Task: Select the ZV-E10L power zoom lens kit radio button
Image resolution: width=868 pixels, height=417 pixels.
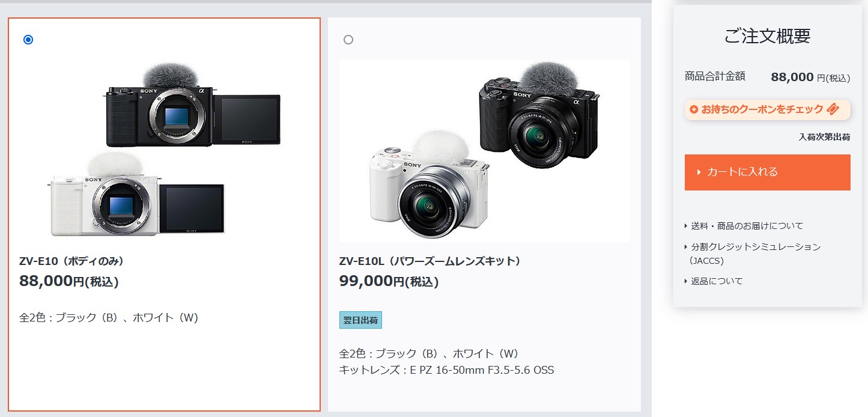Action: [x=348, y=40]
